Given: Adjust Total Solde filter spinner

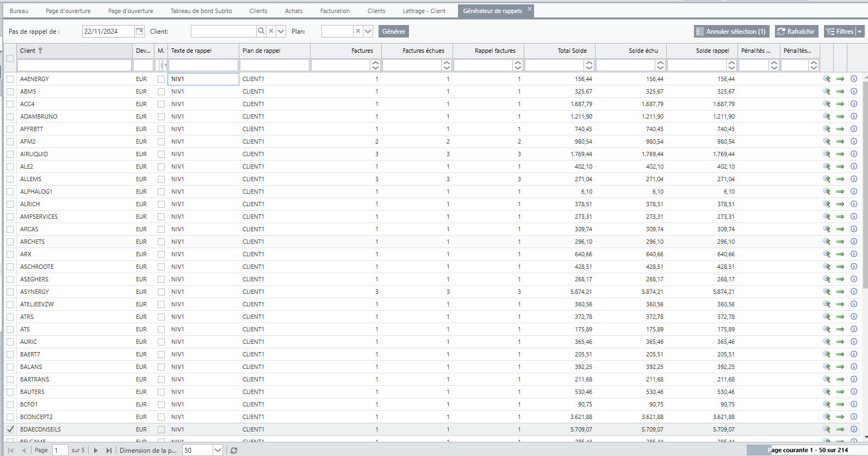Looking at the screenshot, I should [589, 65].
